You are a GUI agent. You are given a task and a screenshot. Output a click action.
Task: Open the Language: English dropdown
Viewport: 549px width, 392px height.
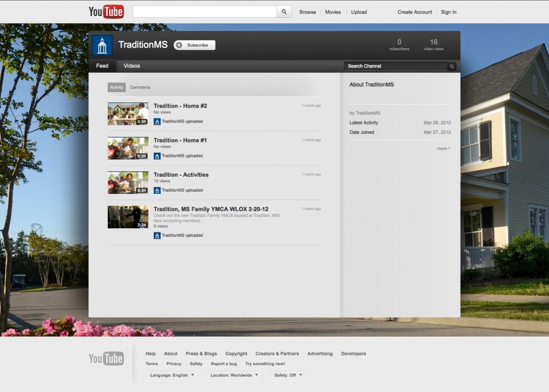(172, 375)
